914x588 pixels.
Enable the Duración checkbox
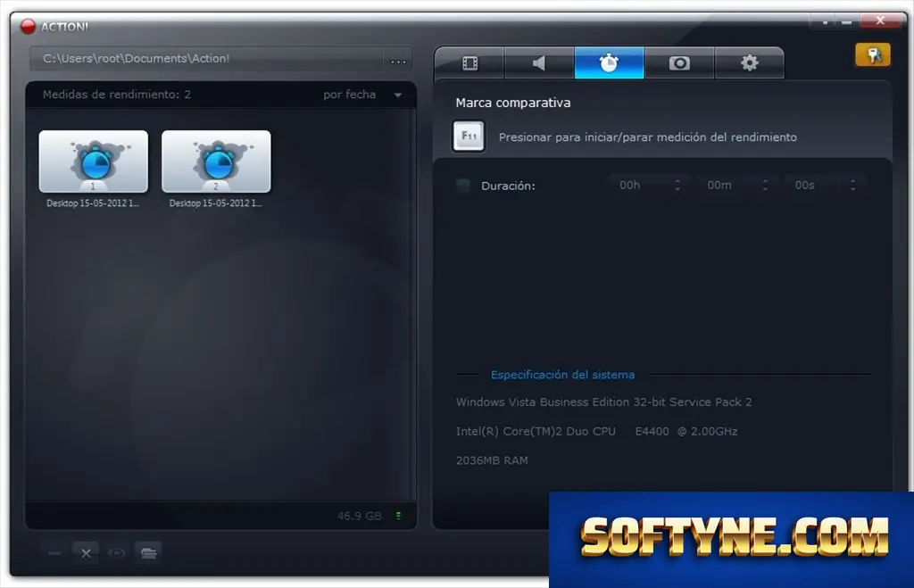point(463,186)
